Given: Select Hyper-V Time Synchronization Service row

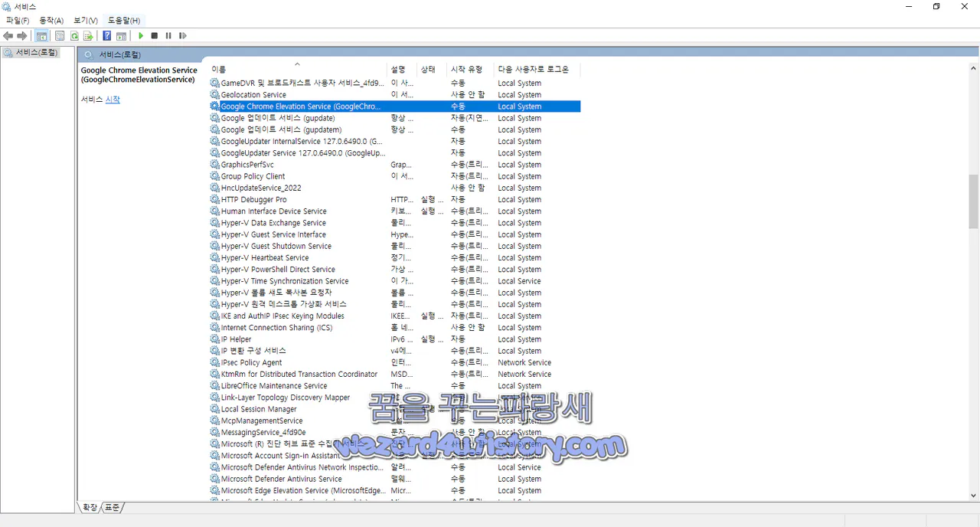Looking at the screenshot, I should click(x=394, y=281).
